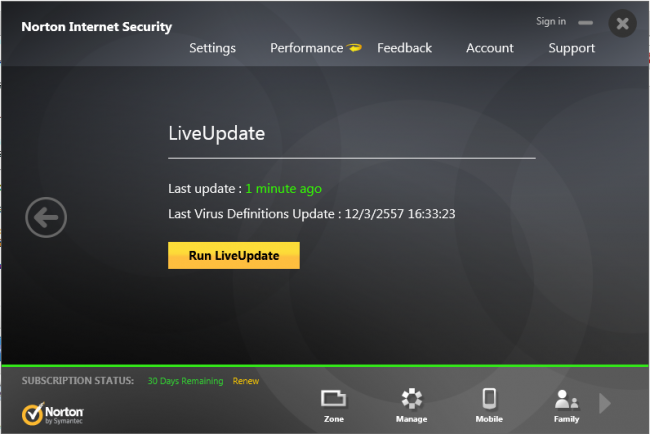Screen dimensions: 650x434
Task: Open the Feedback menu
Action: [405, 48]
